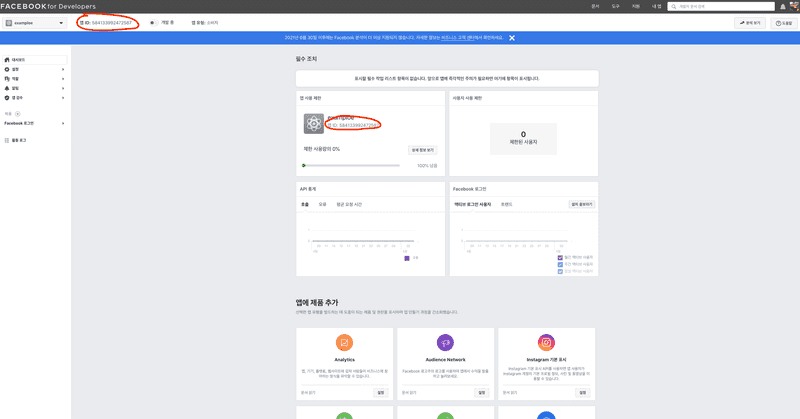
Task: Click the app ID text in top bar
Action: [106, 23]
